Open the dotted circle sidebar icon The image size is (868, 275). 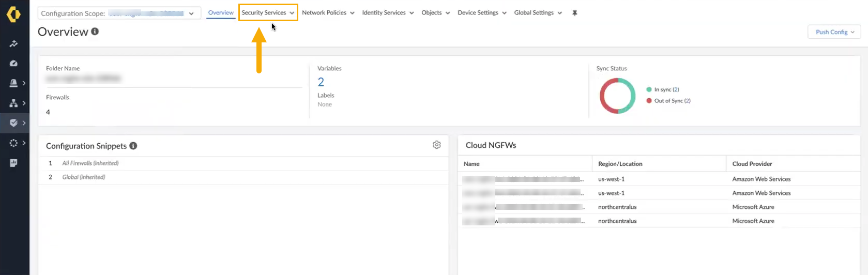pos(14,143)
